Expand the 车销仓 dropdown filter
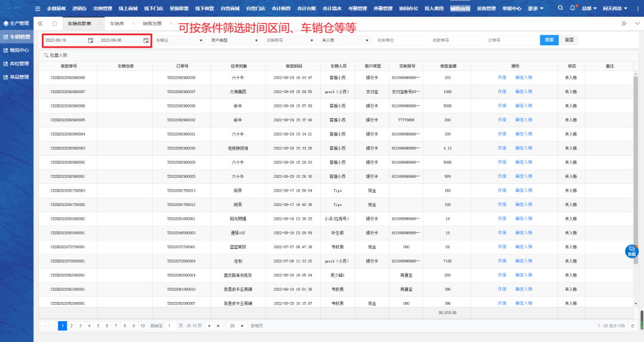644x342 pixels. 177,40
